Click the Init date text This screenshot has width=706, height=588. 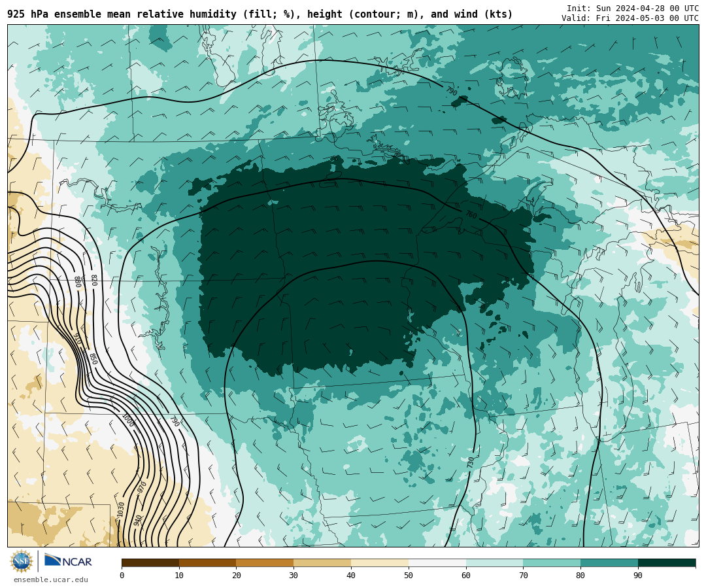pyautogui.click(x=633, y=8)
